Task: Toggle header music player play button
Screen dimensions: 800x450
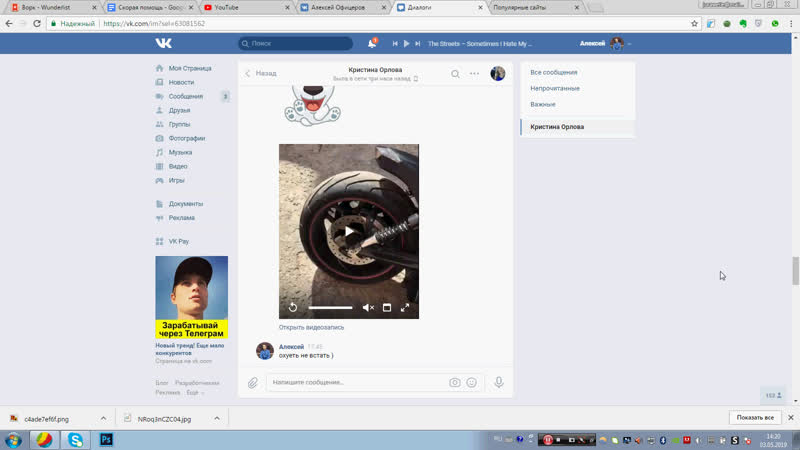Action: pos(406,44)
